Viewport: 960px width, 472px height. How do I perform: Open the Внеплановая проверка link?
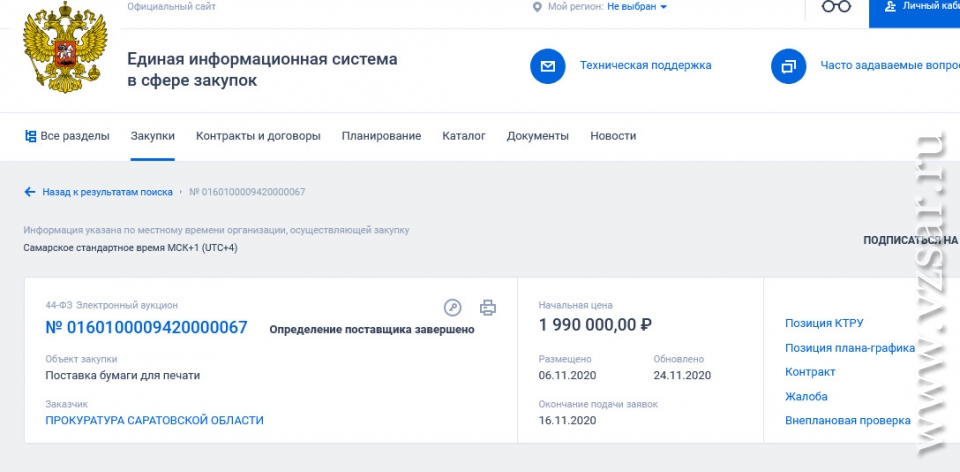pyautogui.click(x=847, y=421)
